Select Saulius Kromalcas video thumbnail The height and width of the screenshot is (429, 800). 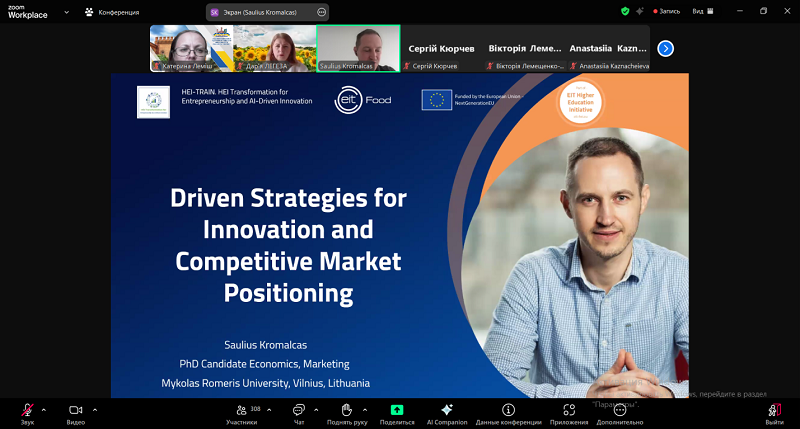(358, 48)
